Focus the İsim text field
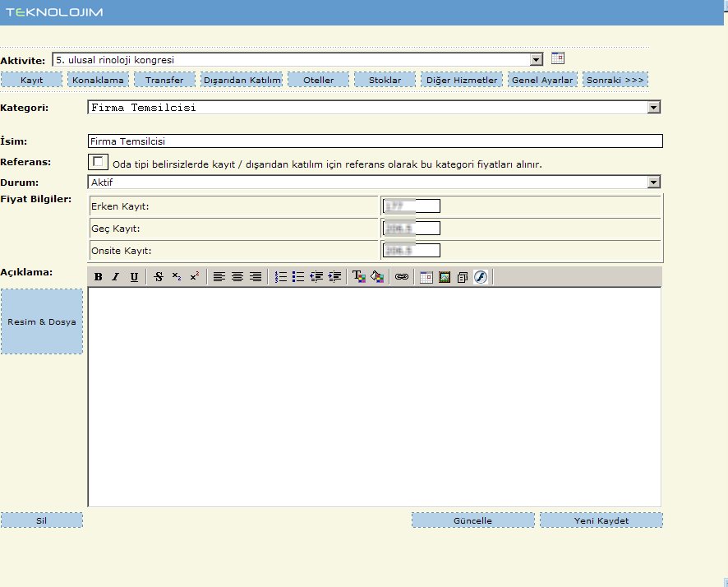 [x=376, y=141]
